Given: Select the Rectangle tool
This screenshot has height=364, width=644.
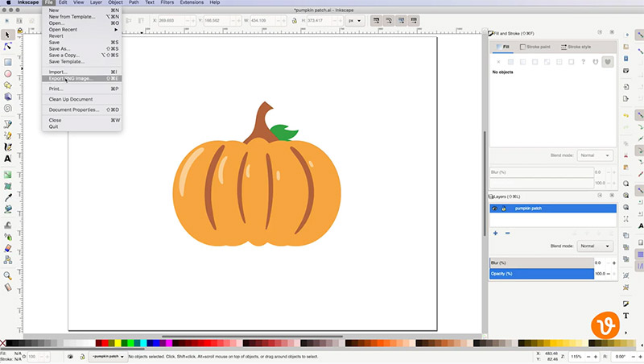Looking at the screenshot, I should 7,62.
